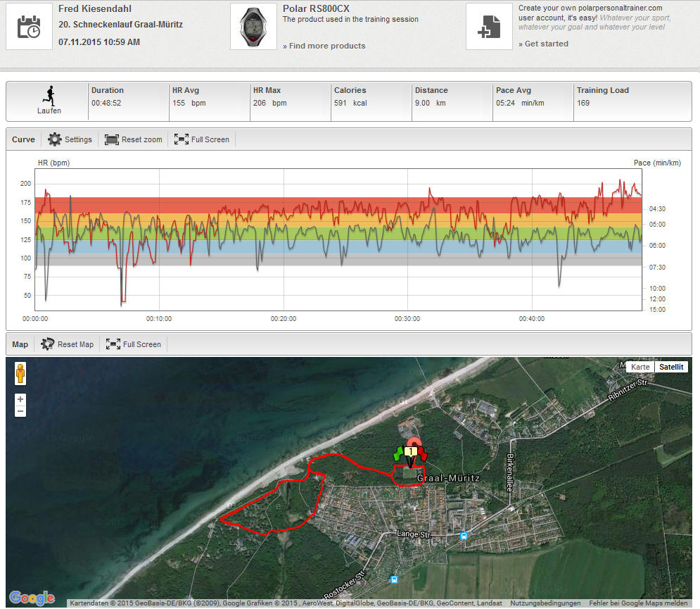The width and height of the screenshot is (700, 609).
Task: Switch the map to Satellit view
Action: point(671,367)
